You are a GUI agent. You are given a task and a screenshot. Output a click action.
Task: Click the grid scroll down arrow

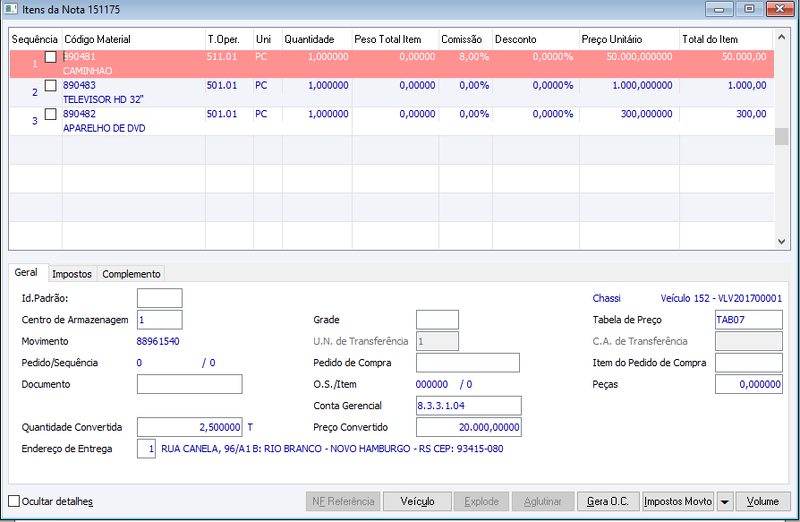click(x=781, y=241)
